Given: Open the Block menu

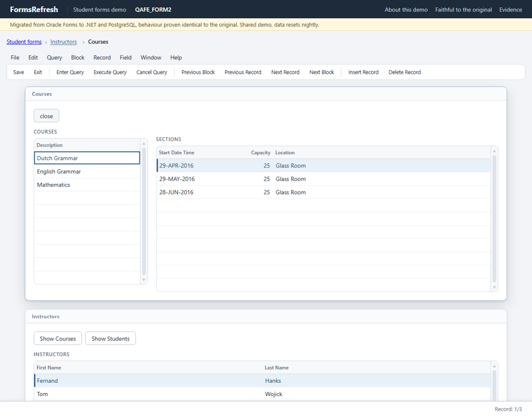Looking at the screenshot, I should [78, 57].
